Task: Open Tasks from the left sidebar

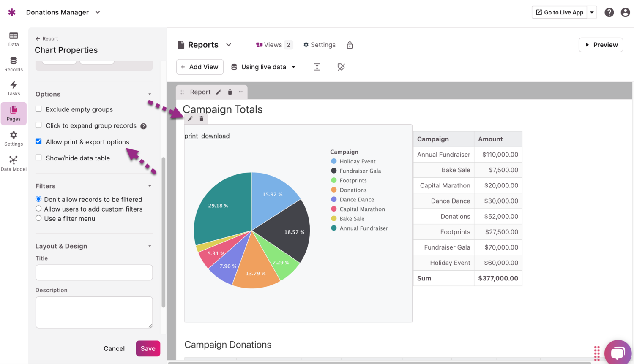Action: pyautogui.click(x=14, y=88)
